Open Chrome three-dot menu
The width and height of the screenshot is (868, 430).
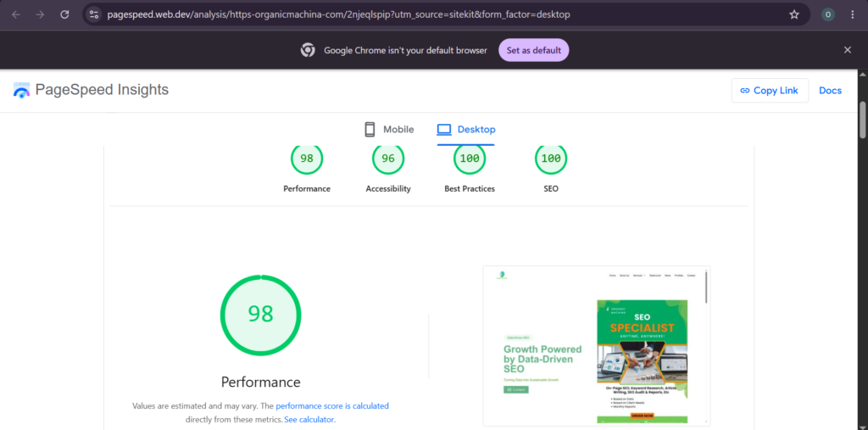853,14
